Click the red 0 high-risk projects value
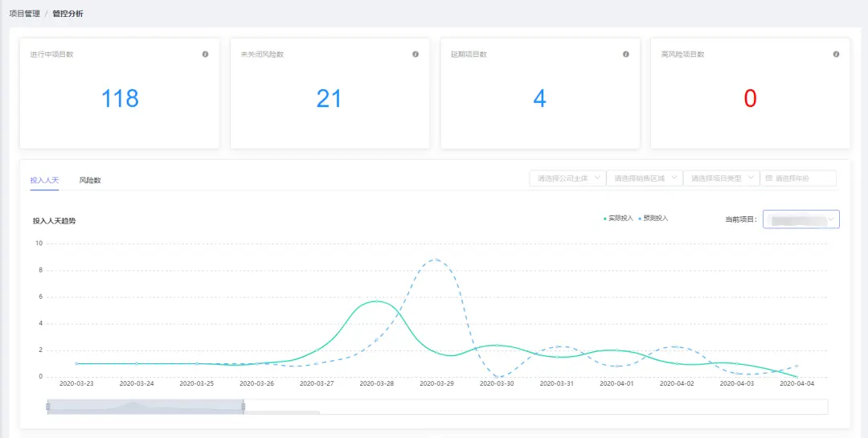This screenshot has height=438, width=868. (x=750, y=99)
